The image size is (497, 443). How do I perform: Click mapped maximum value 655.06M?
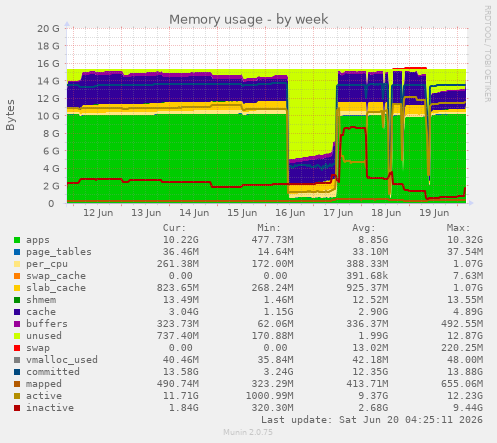click(x=462, y=384)
